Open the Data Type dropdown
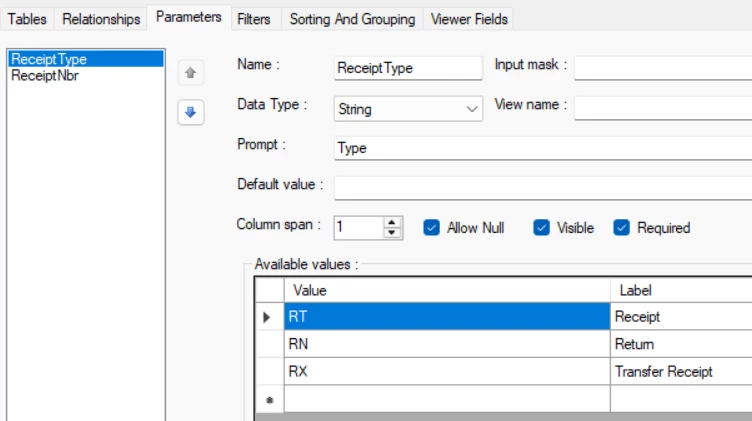The width and height of the screenshot is (752, 421). pos(473,109)
